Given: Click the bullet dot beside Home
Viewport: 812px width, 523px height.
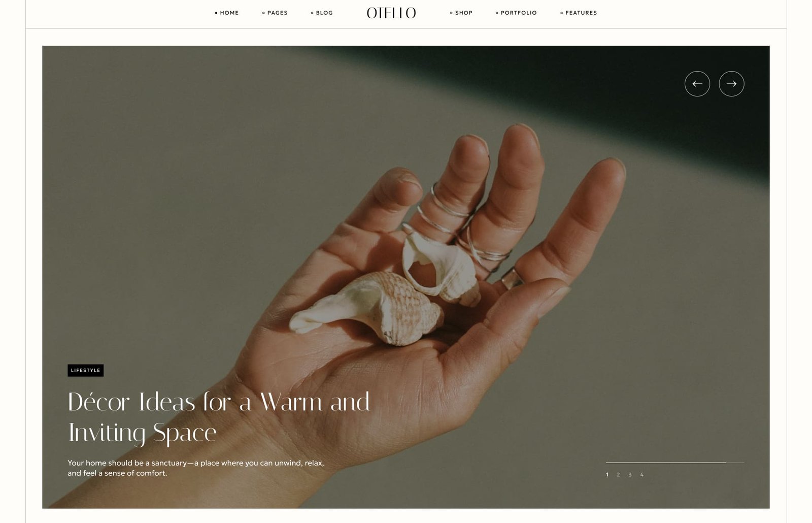Looking at the screenshot, I should click(x=216, y=13).
